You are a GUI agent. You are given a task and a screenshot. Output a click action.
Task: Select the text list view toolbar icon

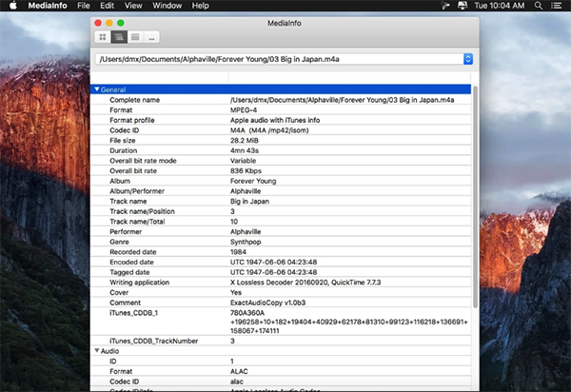click(135, 37)
